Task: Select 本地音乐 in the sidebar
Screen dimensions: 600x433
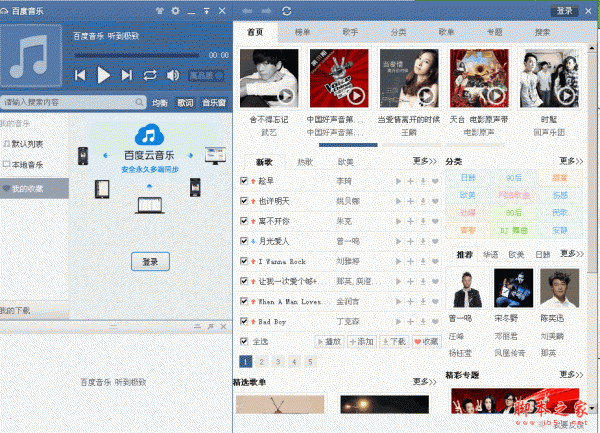Action: click(28, 164)
